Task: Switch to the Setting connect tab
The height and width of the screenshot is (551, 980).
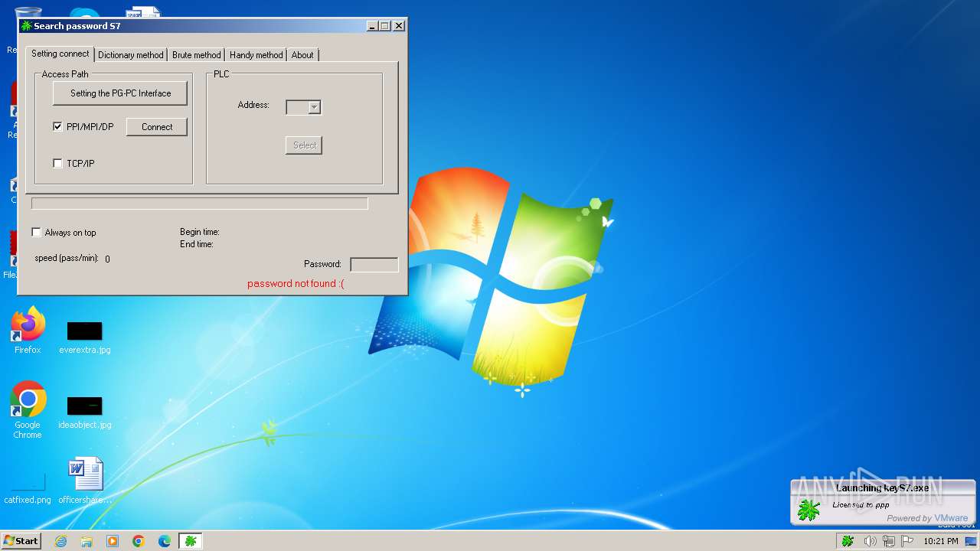Action: (x=60, y=54)
